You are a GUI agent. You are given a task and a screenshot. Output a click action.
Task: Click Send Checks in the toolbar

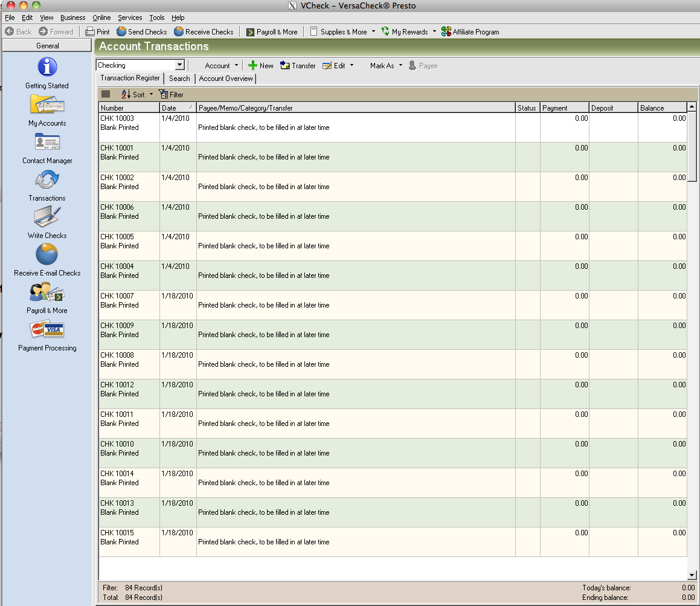tap(141, 31)
